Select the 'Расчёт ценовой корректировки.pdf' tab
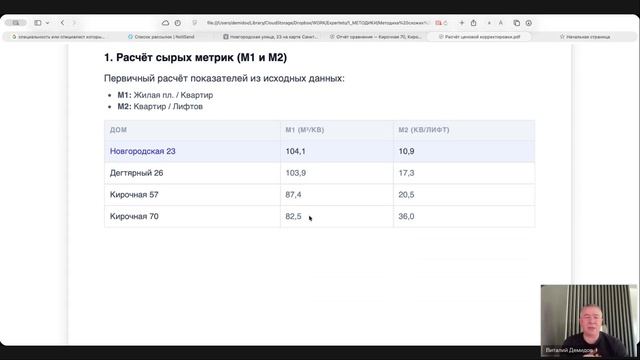The height and width of the screenshot is (360, 640). [x=480, y=37]
